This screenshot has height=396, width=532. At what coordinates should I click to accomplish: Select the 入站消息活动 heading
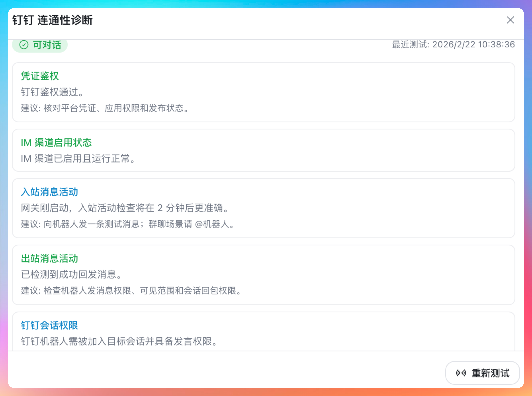pyautogui.click(x=49, y=192)
